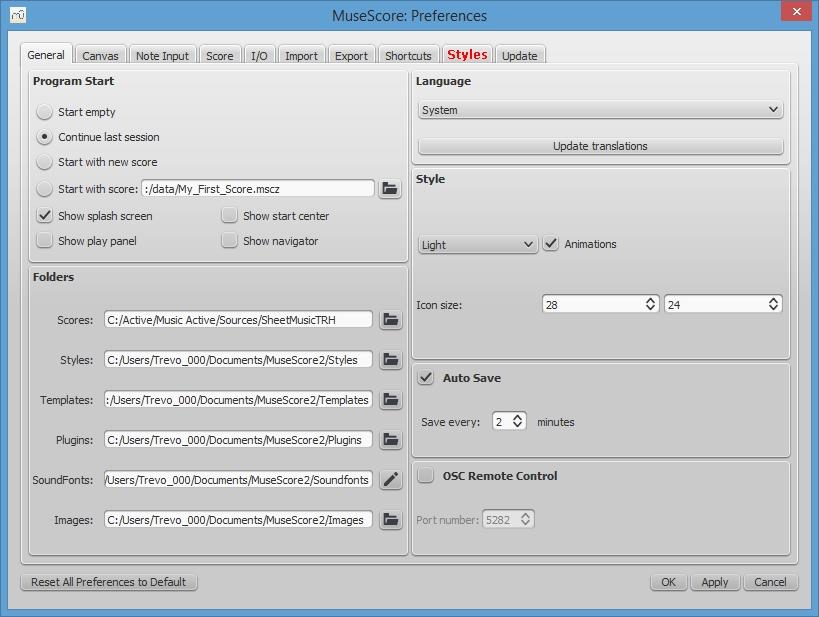Open the red Styles tab

(x=467, y=54)
